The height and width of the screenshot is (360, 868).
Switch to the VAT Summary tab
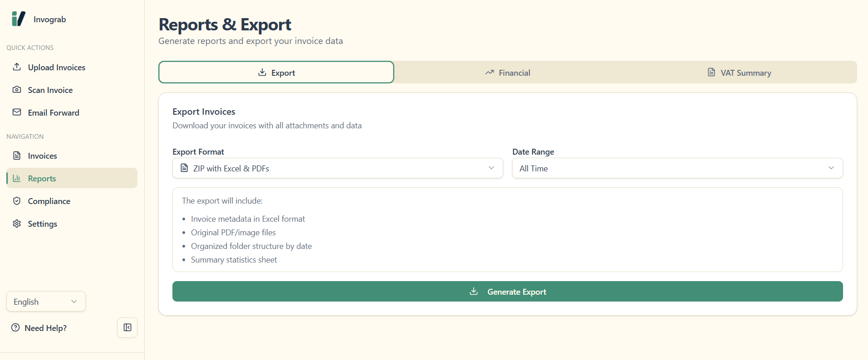739,73
